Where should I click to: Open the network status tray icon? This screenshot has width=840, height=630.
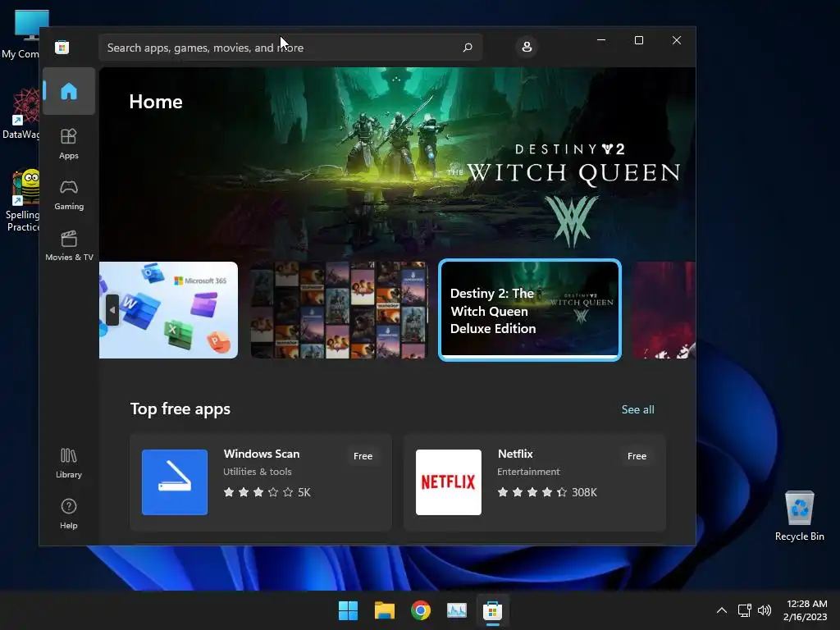[744, 610]
